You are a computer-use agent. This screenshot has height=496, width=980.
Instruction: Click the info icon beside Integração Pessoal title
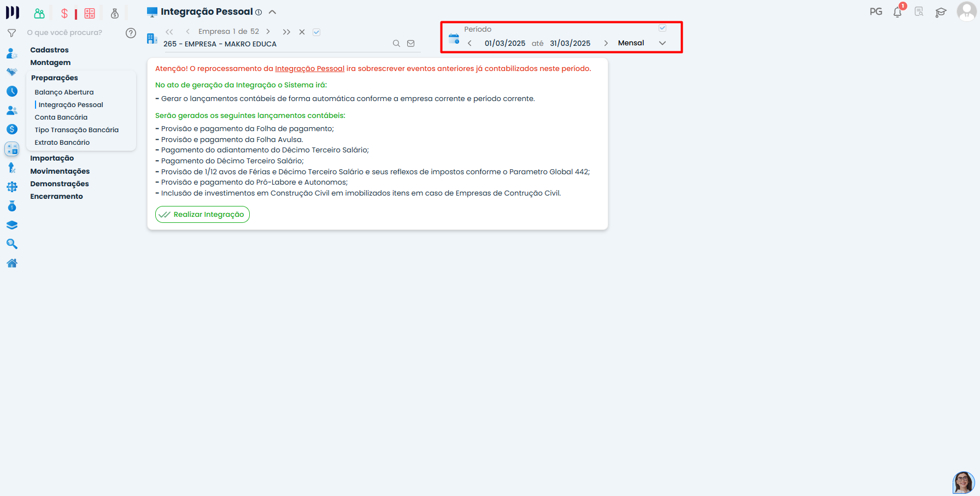pos(259,13)
